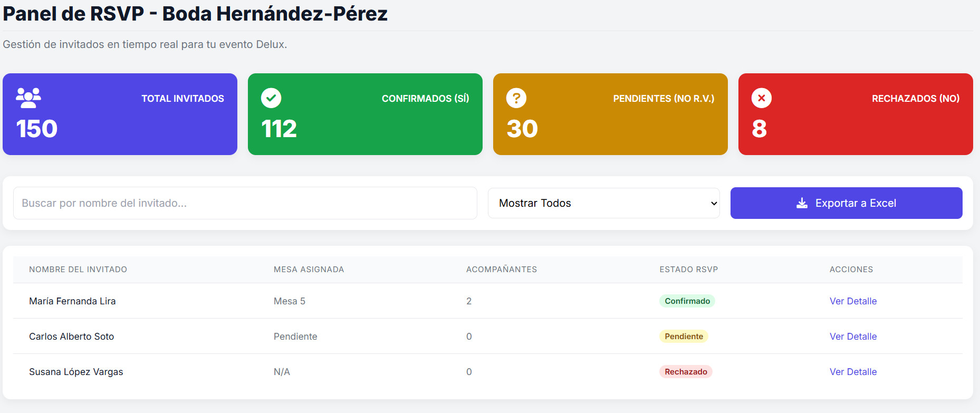The image size is (980, 413).
Task: Click the X icon on Rechazados card
Action: click(762, 98)
